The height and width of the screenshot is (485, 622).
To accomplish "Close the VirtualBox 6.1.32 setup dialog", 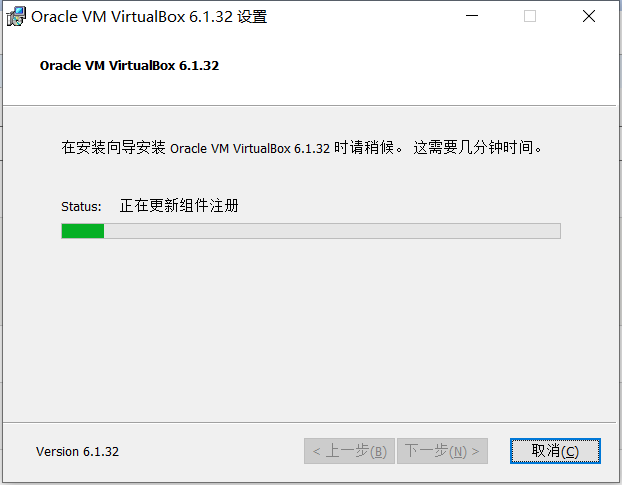I will [589, 16].
